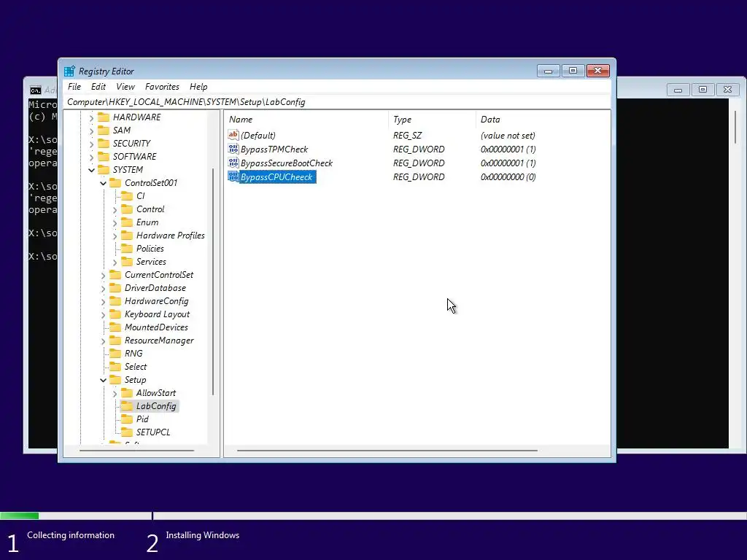Select the BypassCPUCheeck value name

[276, 176]
